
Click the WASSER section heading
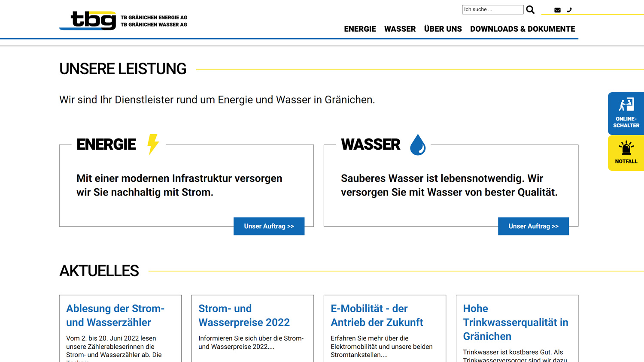point(371,145)
